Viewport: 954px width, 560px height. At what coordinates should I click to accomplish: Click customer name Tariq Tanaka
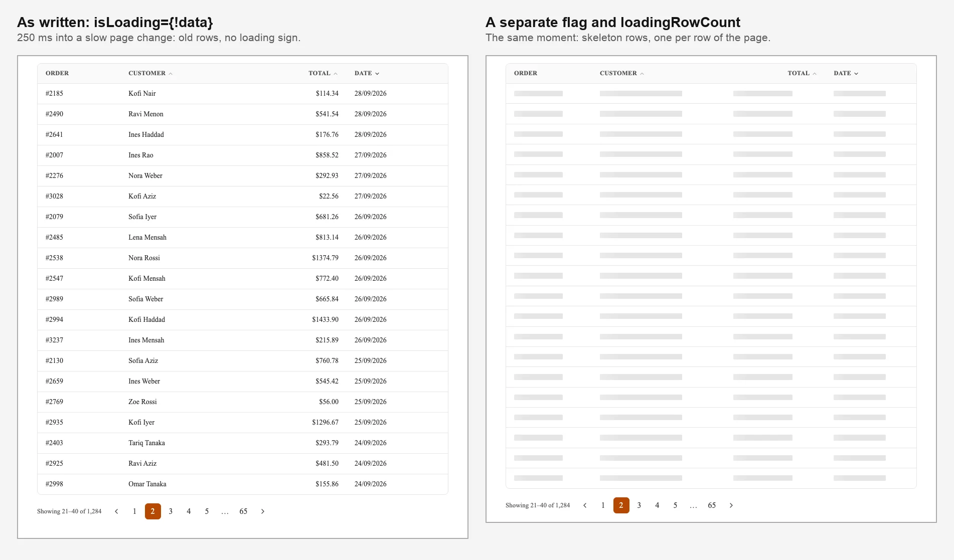coord(146,443)
